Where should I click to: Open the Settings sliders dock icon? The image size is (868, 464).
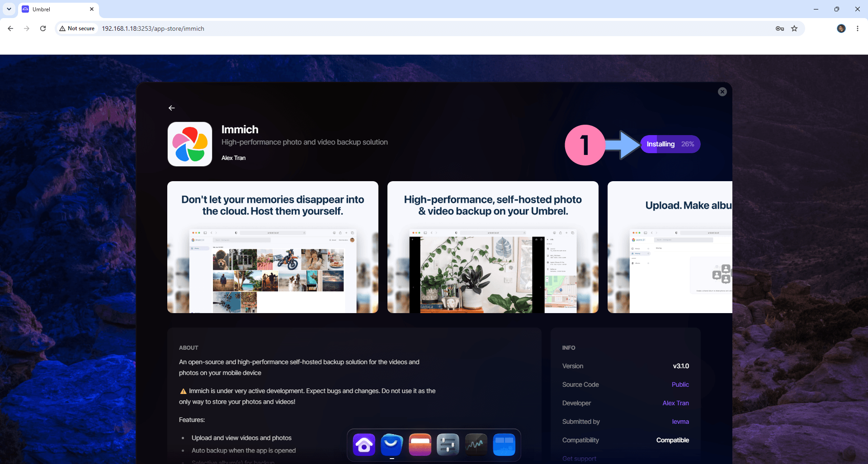tap(448, 445)
